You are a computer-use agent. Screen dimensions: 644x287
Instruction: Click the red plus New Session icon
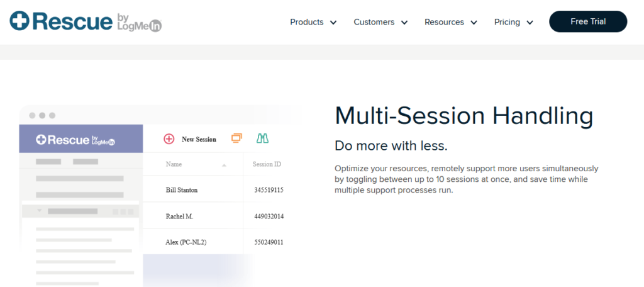pos(169,139)
